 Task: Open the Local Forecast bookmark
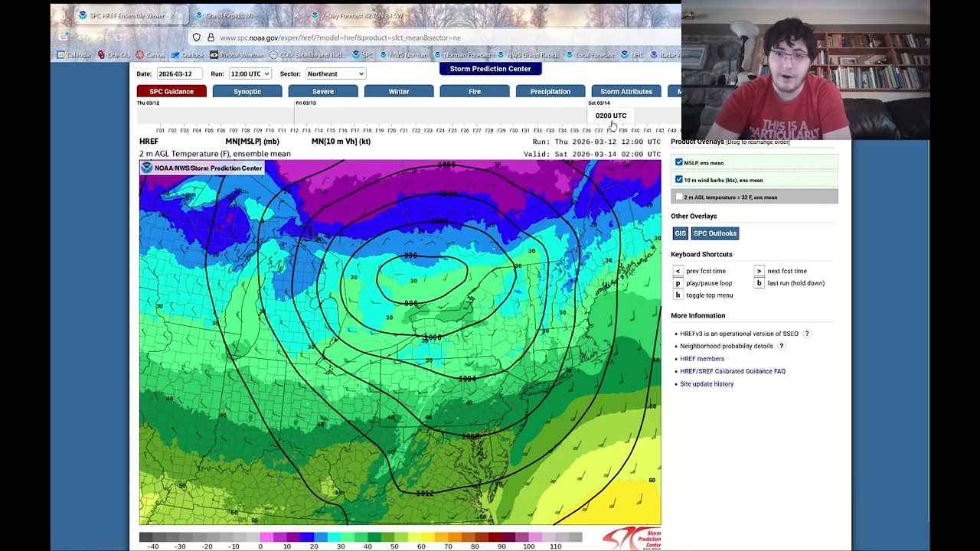click(x=590, y=55)
